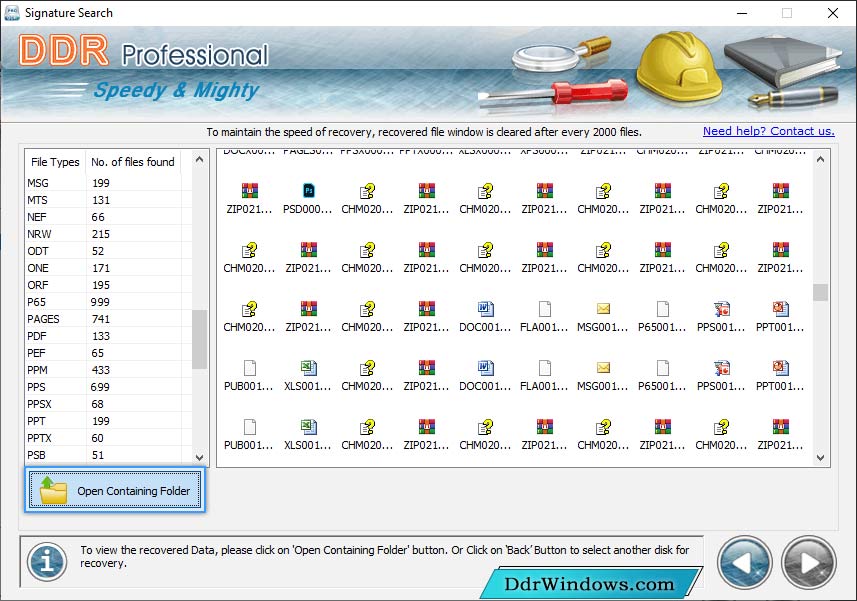Select the lower PPS001 slideshow icon
857x601 pixels.
tap(721, 368)
